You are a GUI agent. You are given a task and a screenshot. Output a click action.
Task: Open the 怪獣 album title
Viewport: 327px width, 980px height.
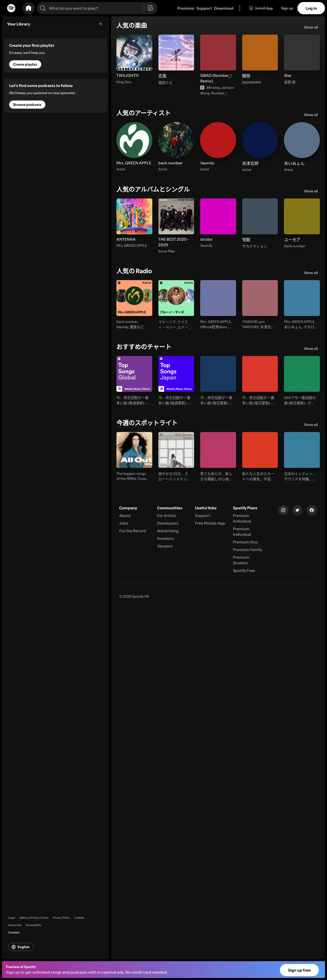246,240
